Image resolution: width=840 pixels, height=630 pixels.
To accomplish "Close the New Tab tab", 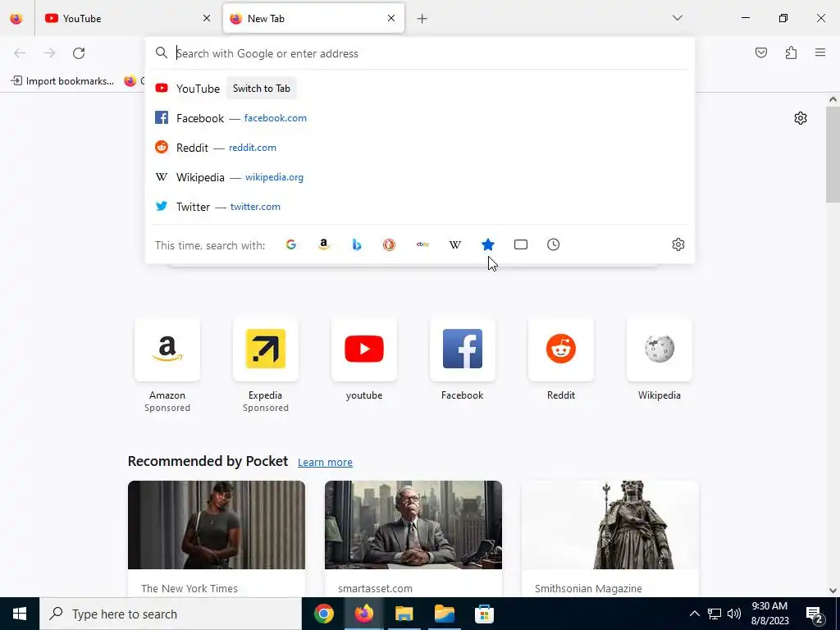I will coord(391,18).
